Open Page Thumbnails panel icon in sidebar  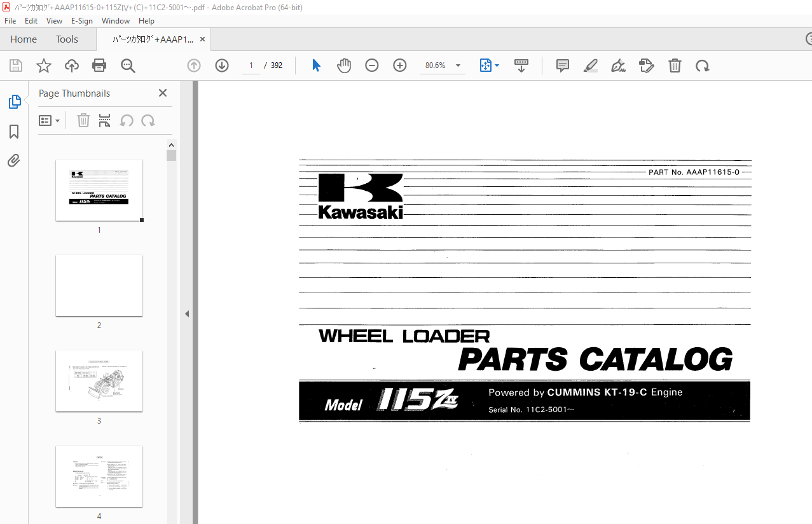point(14,102)
